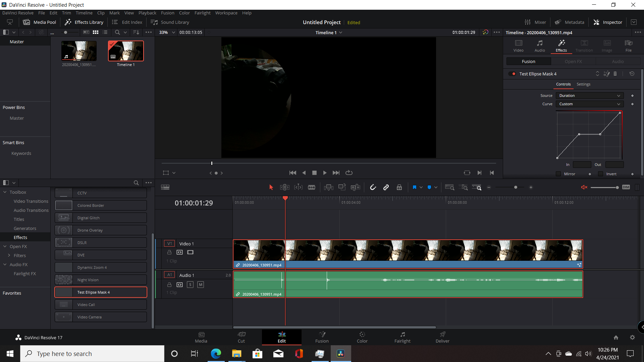Image resolution: width=644 pixels, height=362 pixels.
Task: Toggle Effects Library panel
Action: [84, 22]
